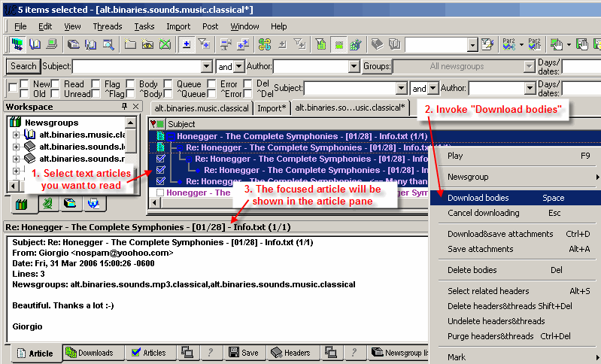
Task: Toggle the New filter checkbox
Action: pyautogui.click(x=25, y=83)
